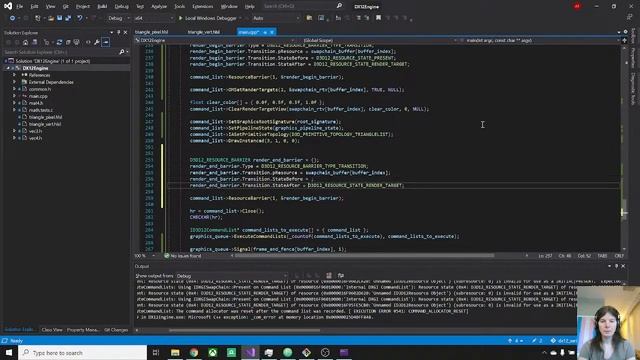The image size is (640, 360).
Task: Switch to the Class View tab
Action: pos(52,330)
